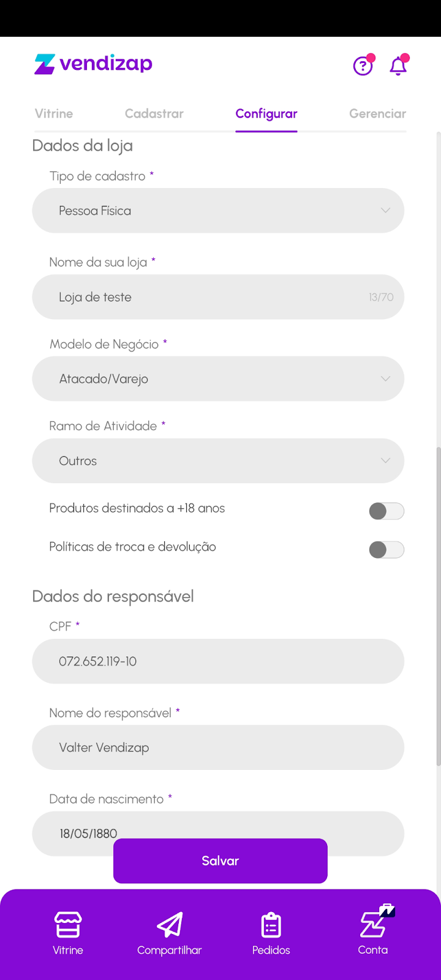
Task: Click the Vendizap logo
Action: point(93,64)
